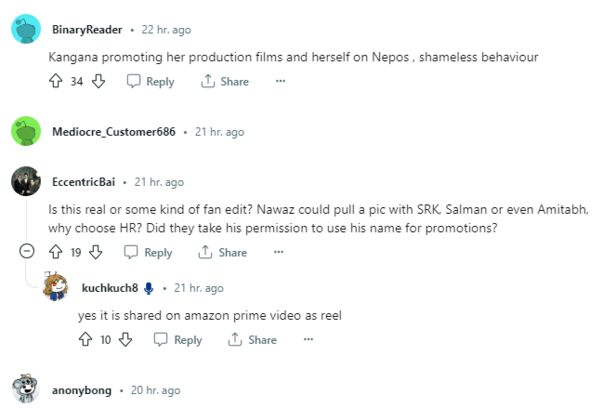Open more options on kuchkuch8's reply
This screenshot has width=616, height=408.
pos(308,340)
